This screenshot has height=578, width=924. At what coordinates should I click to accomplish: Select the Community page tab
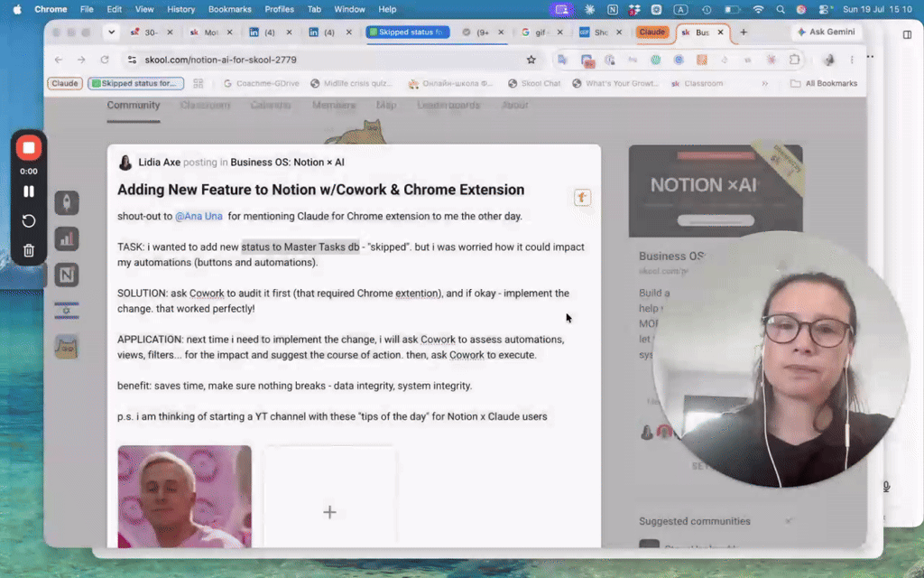[x=134, y=105]
